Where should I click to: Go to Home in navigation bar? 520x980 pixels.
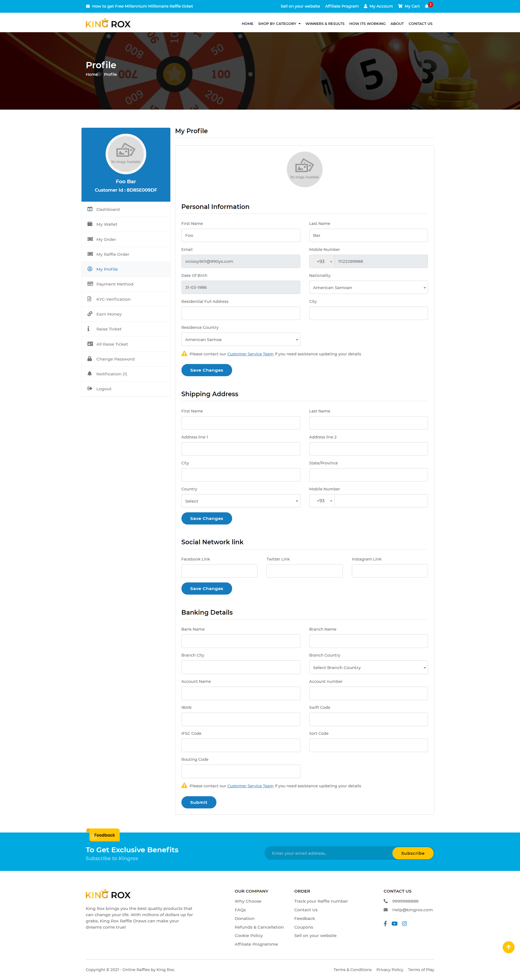pos(248,24)
